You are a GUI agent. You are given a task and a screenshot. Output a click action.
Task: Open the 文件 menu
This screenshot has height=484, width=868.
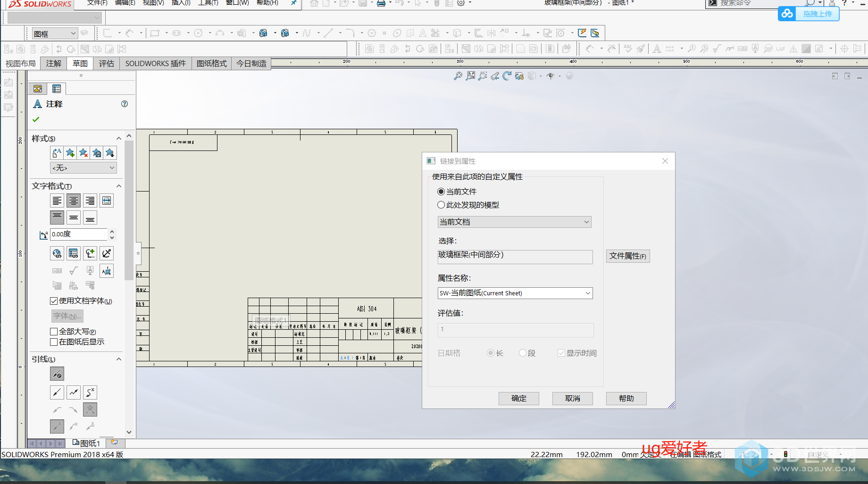click(97, 3)
